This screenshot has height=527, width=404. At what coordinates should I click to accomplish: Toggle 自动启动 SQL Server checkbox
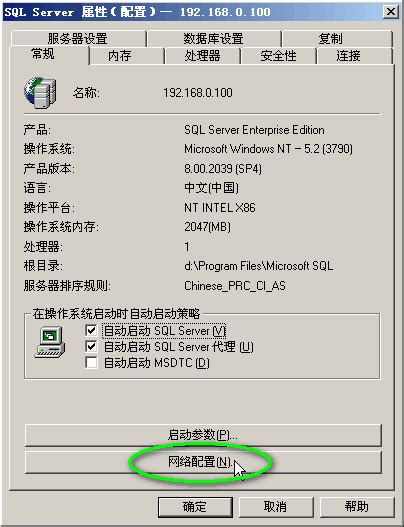click(91, 331)
